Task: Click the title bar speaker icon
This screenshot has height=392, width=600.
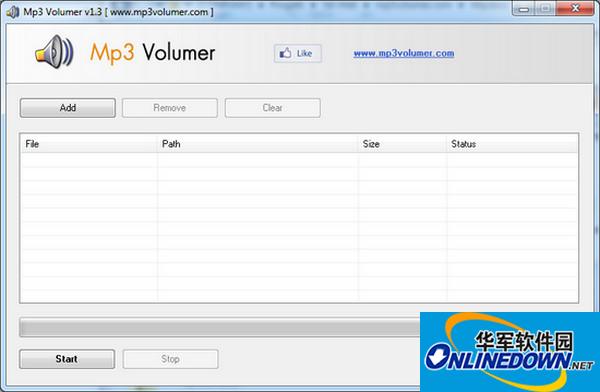Action: click(13, 12)
